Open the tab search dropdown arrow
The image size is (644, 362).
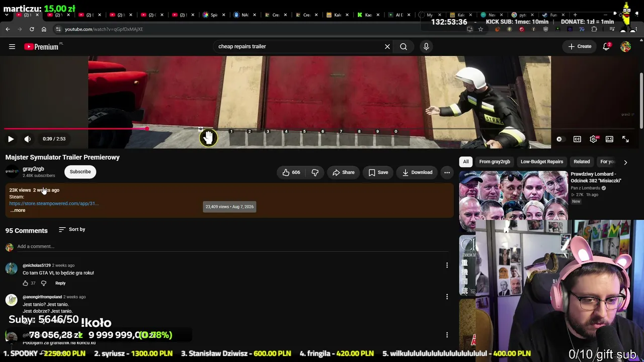pos(7,15)
